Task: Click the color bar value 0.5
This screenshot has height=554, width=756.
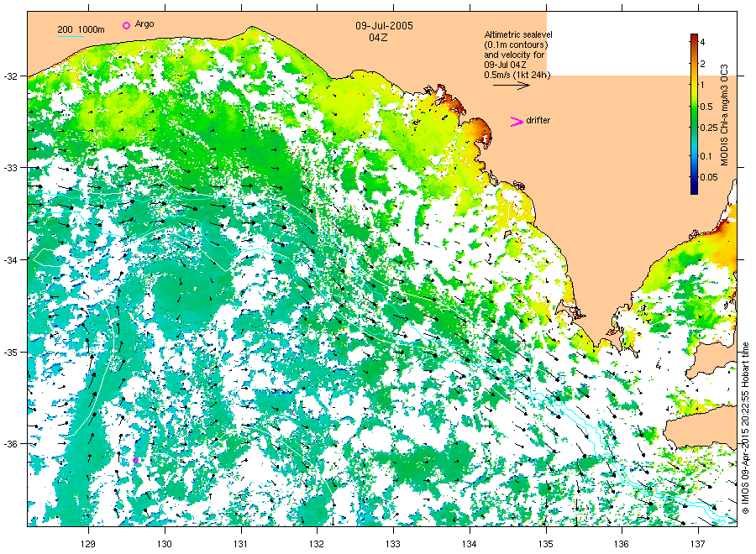Action: click(x=706, y=107)
